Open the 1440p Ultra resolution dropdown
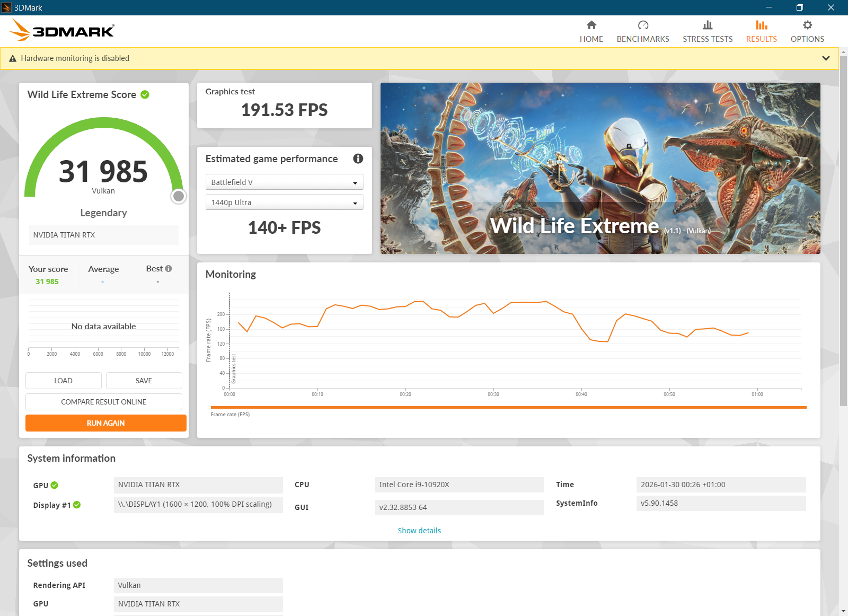The image size is (848, 616). coord(284,203)
